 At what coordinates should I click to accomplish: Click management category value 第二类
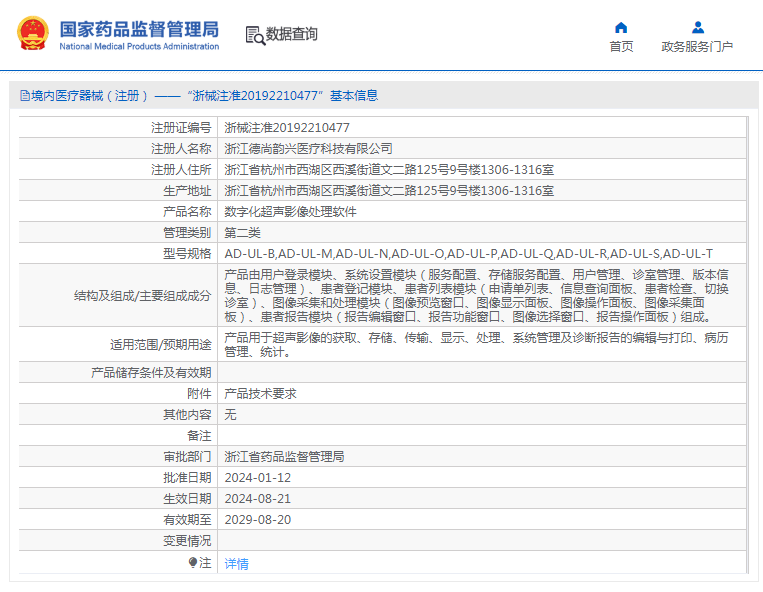click(242, 233)
